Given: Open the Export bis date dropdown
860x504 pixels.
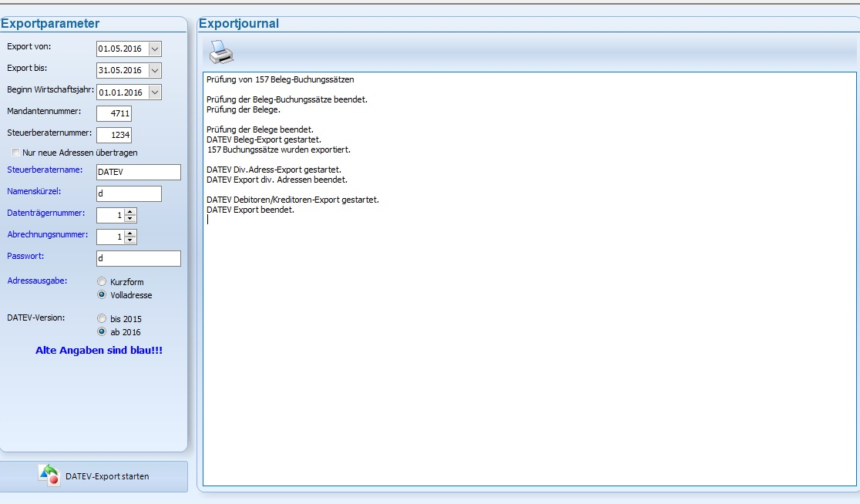Looking at the screenshot, I should coord(155,70).
